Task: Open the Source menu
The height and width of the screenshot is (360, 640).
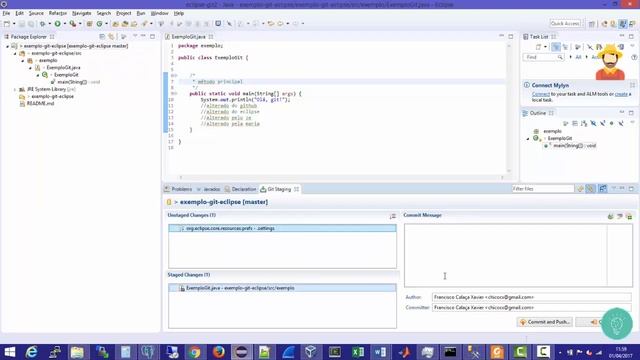Action: pos(36,13)
